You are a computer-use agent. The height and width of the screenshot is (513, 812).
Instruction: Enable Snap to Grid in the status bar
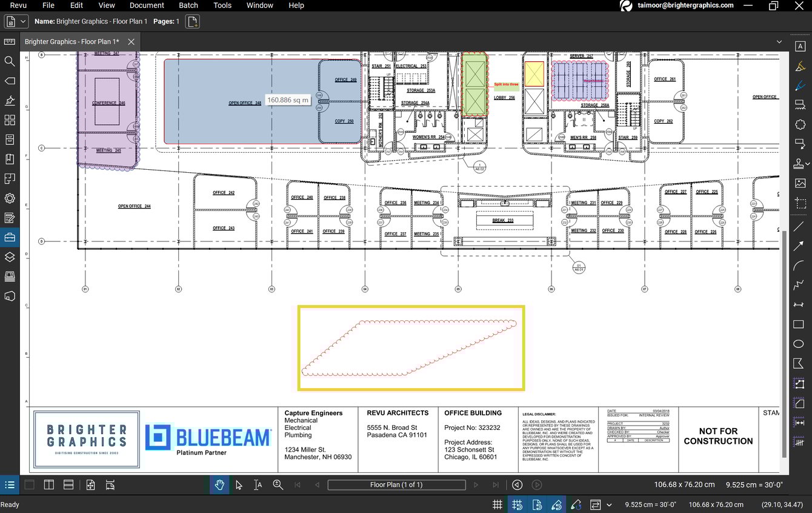click(517, 505)
